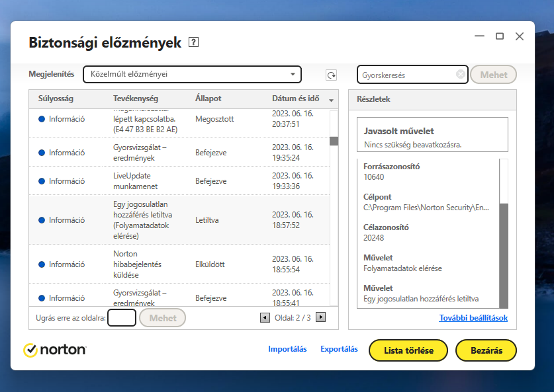Select the Megosztott status row

tap(179, 123)
